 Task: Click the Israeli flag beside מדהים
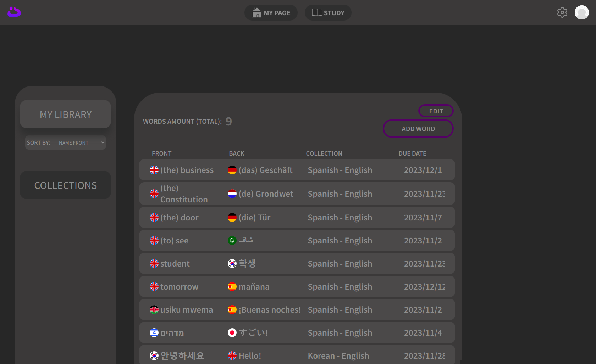(x=154, y=333)
